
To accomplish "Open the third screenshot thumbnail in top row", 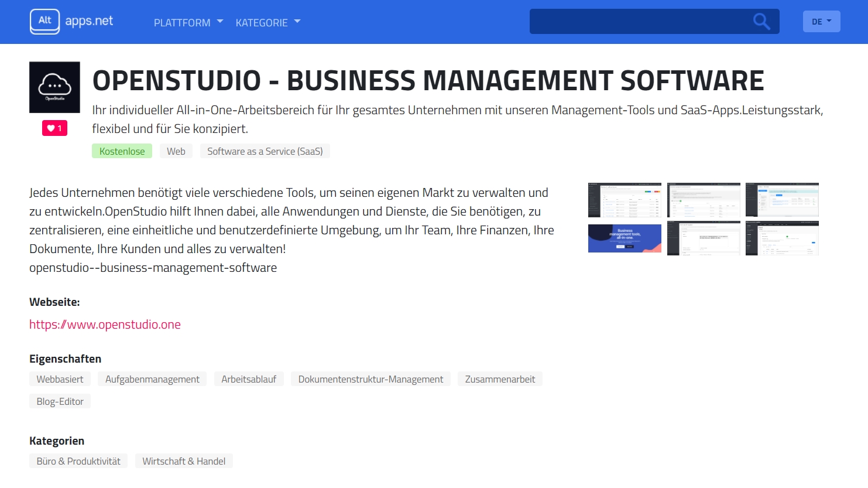I will [x=782, y=200].
